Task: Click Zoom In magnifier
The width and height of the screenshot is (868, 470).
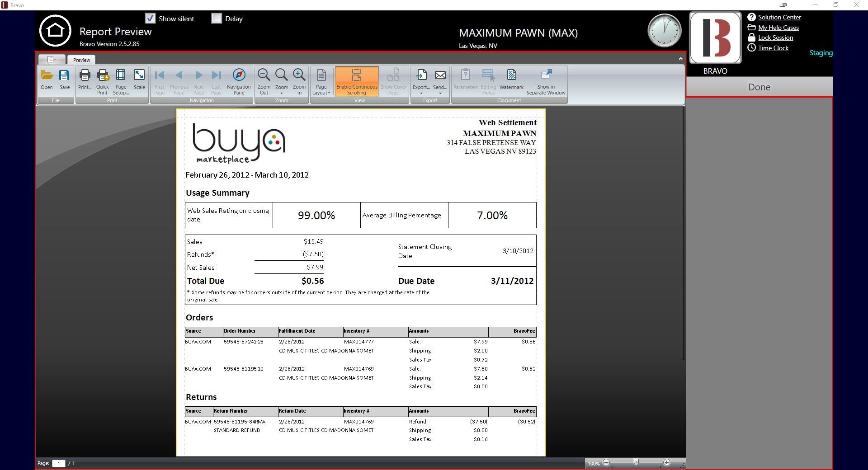Action: [299, 82]
